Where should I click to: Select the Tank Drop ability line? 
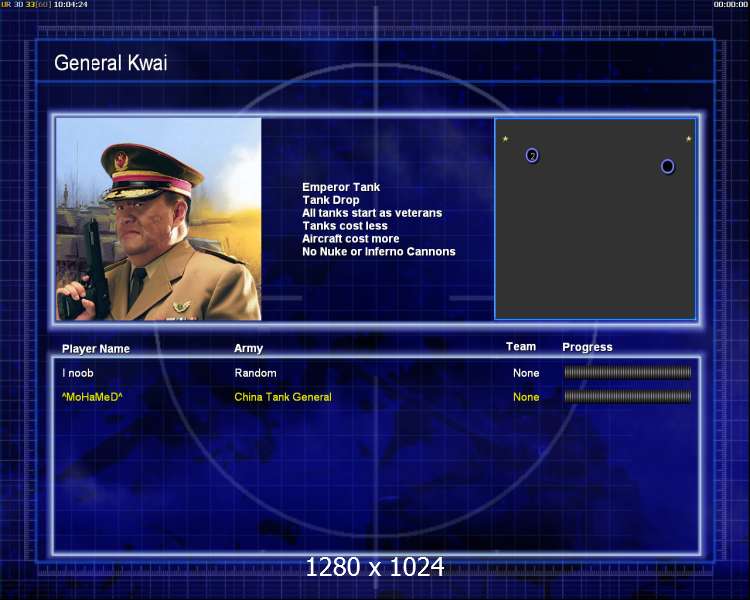[330, 200]
